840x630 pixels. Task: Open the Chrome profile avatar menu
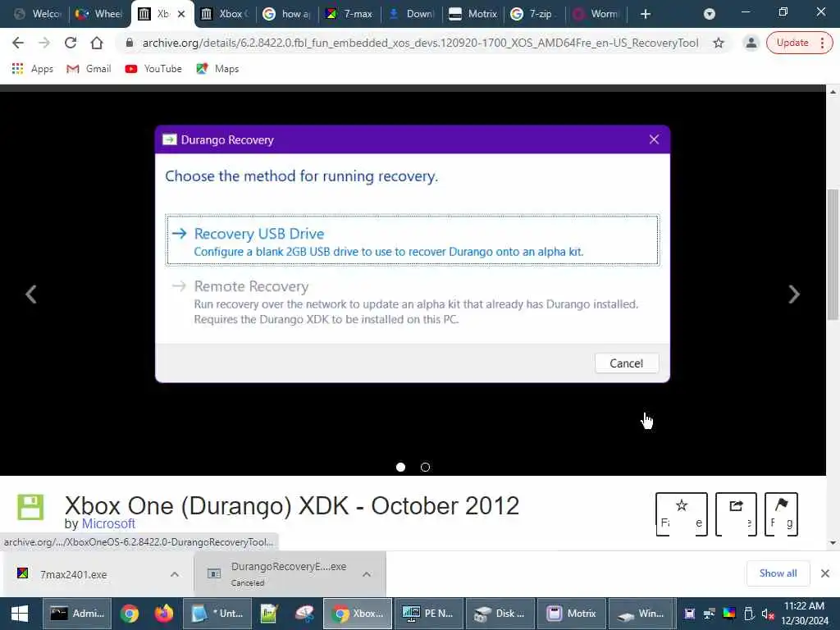pos(751,43)
